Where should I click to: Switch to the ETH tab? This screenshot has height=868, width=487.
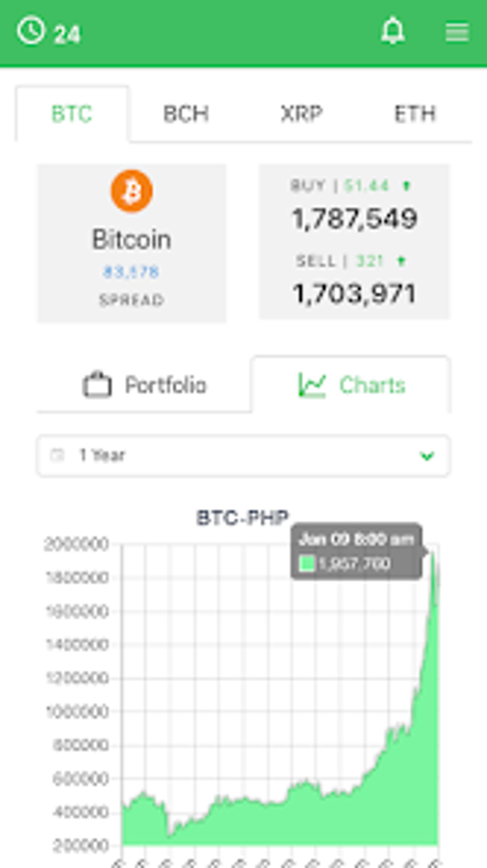tap(415, 114)
